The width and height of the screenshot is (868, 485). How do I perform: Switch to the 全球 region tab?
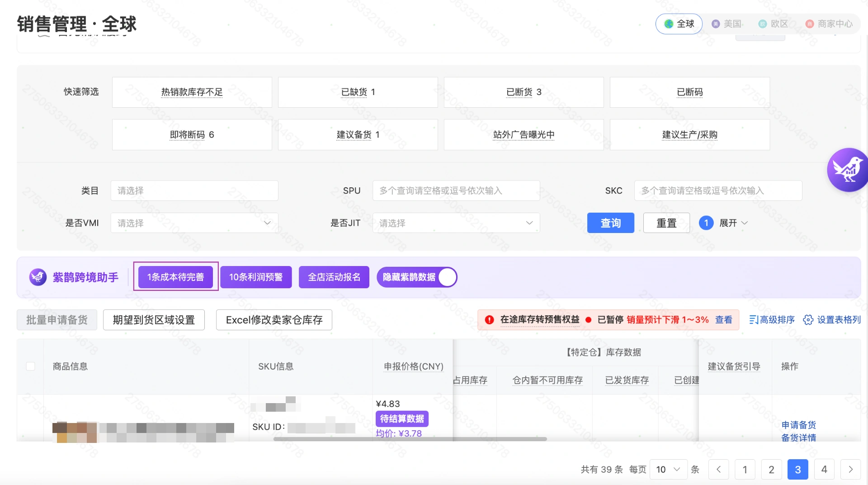(x=679, y=24)
